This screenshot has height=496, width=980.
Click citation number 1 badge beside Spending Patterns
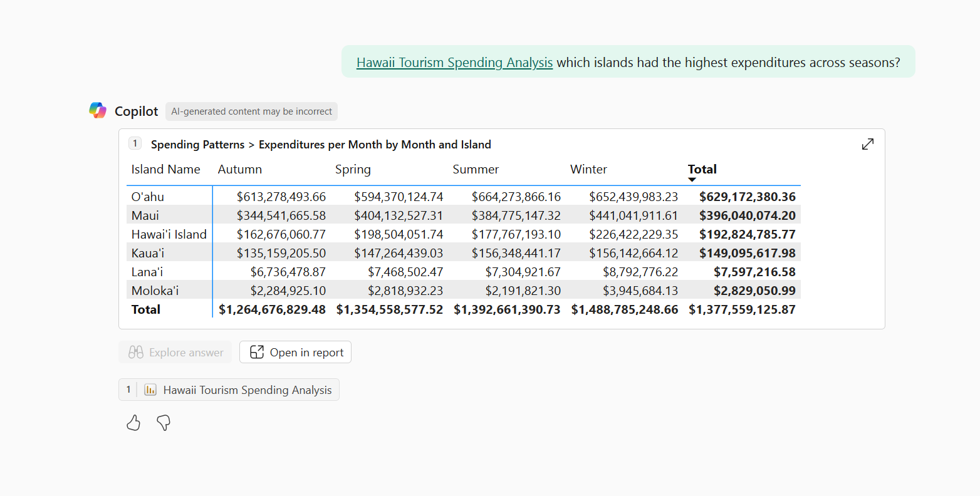click(x=135, y=143)
